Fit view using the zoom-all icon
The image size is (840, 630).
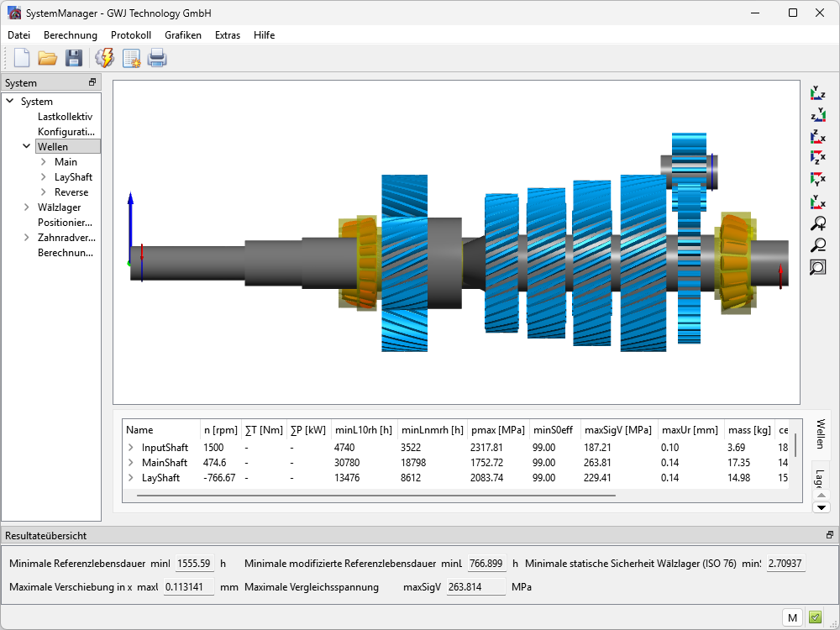817,267
